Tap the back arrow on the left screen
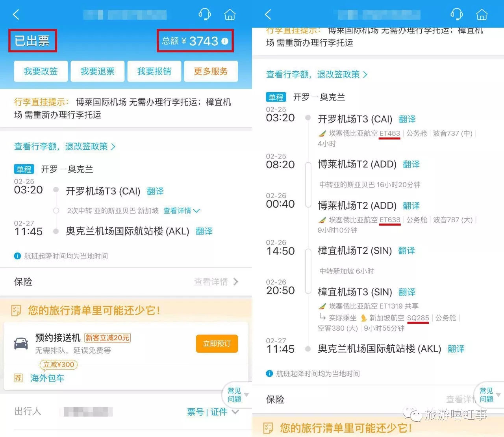This screenshot has height=437, width=504. (x=15, y=14)
